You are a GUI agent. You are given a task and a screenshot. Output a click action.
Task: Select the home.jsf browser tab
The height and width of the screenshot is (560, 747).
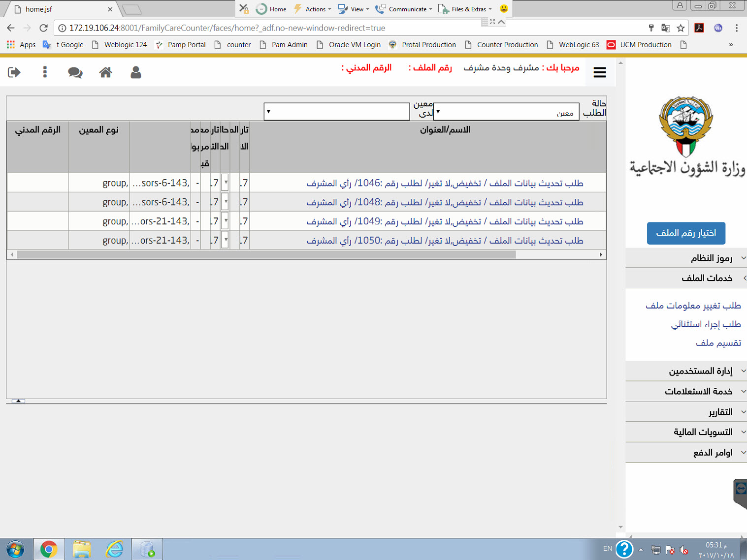[62, 9]
